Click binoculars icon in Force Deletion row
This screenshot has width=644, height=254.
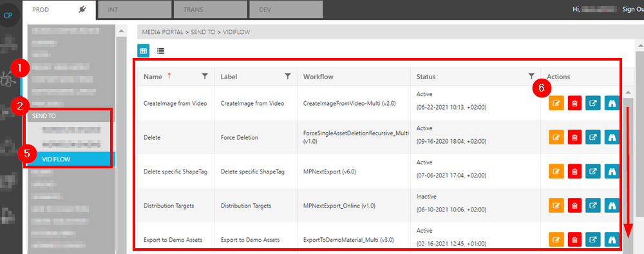(x=612, y=137)
